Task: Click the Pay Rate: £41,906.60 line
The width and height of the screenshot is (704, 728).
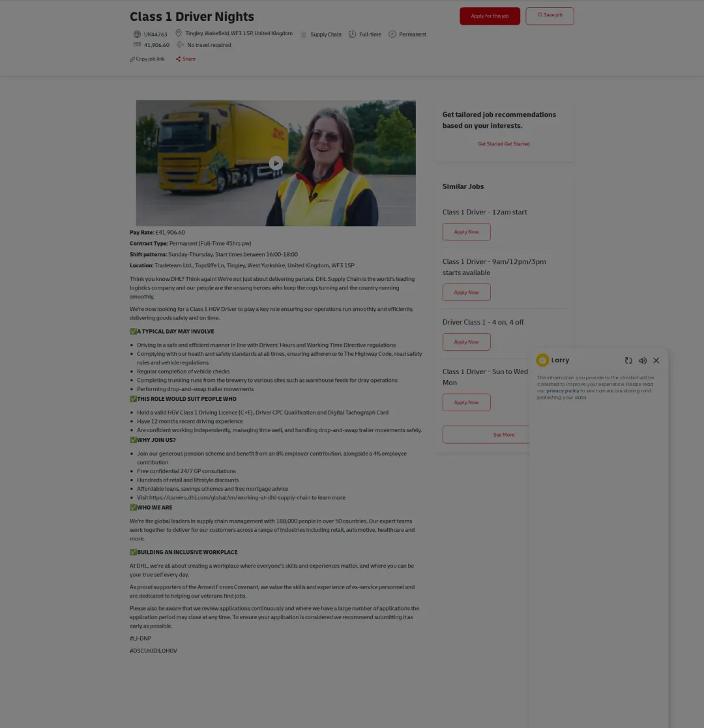Action: point(157,233)
